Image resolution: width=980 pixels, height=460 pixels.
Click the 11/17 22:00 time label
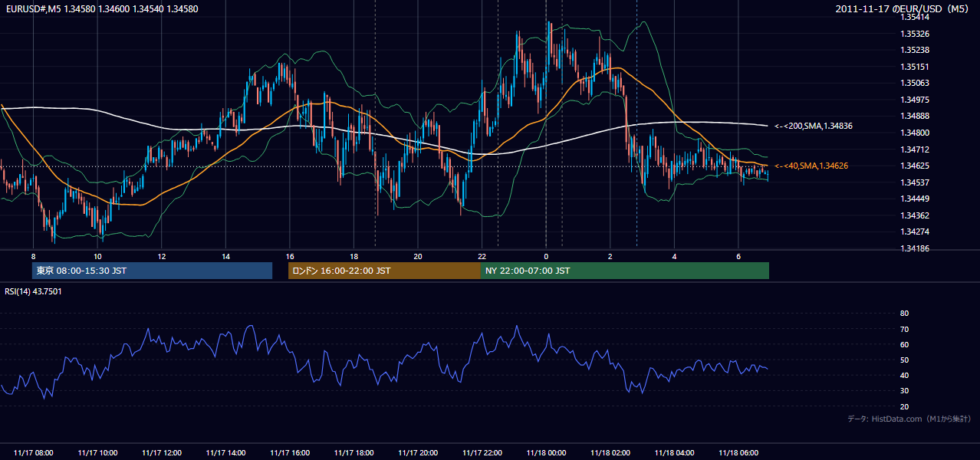(482, 453)
